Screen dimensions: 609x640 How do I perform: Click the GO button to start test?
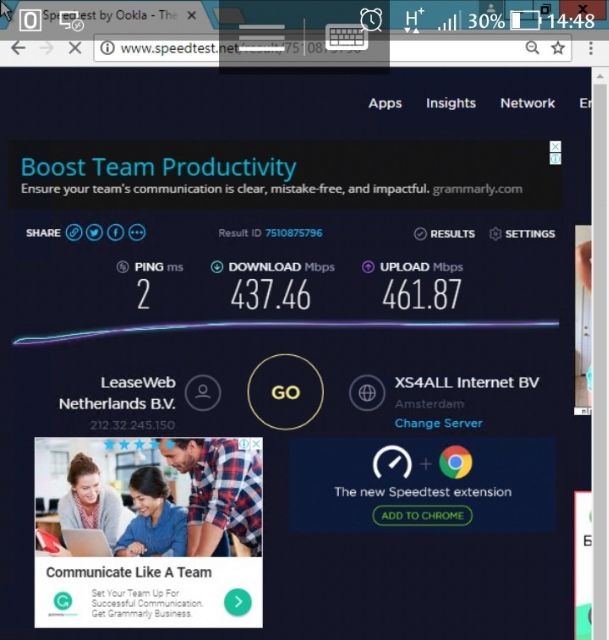click(286, 392)
